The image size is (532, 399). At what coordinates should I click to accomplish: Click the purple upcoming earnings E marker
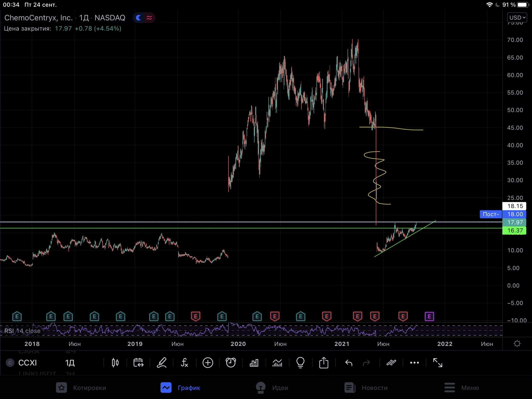429,316
